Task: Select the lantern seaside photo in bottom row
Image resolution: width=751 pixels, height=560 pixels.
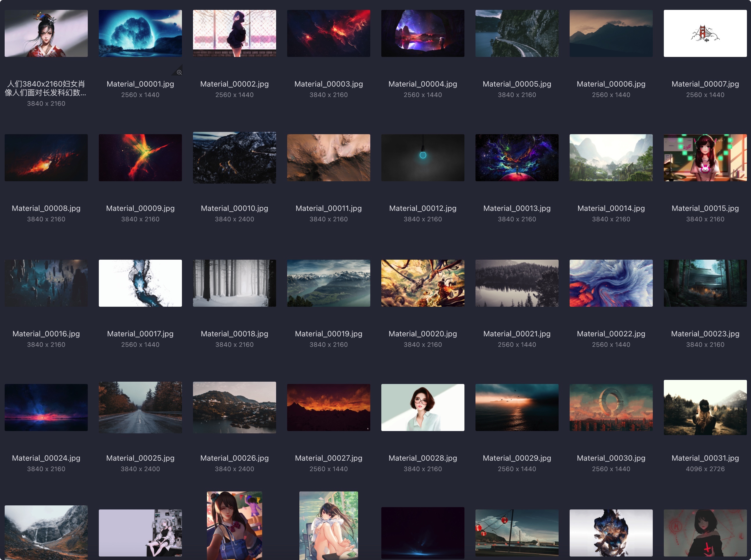Action: click(x=517, y=533)
